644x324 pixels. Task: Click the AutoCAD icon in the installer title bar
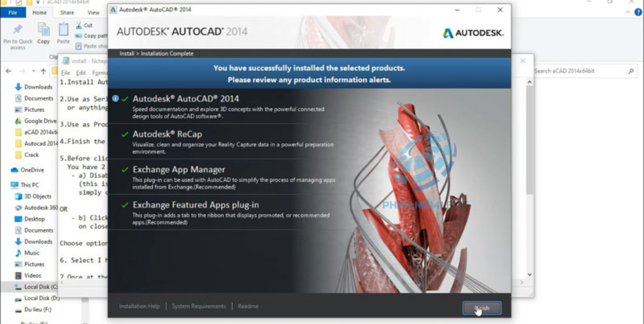tap(114, 9)
